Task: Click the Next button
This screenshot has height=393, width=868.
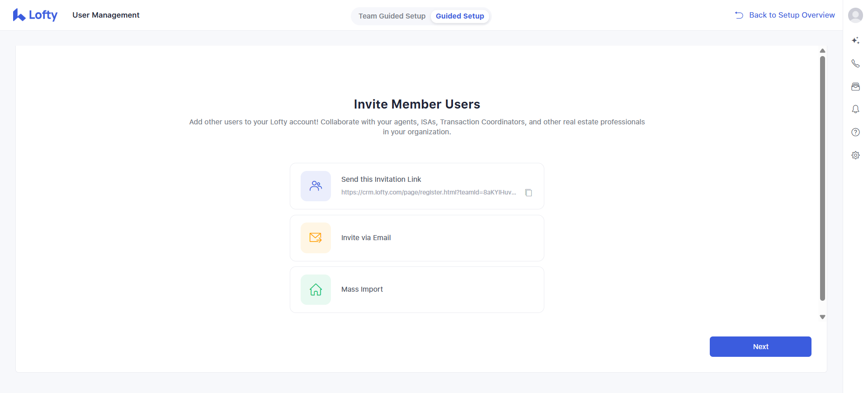Action: tap(760, 347)
